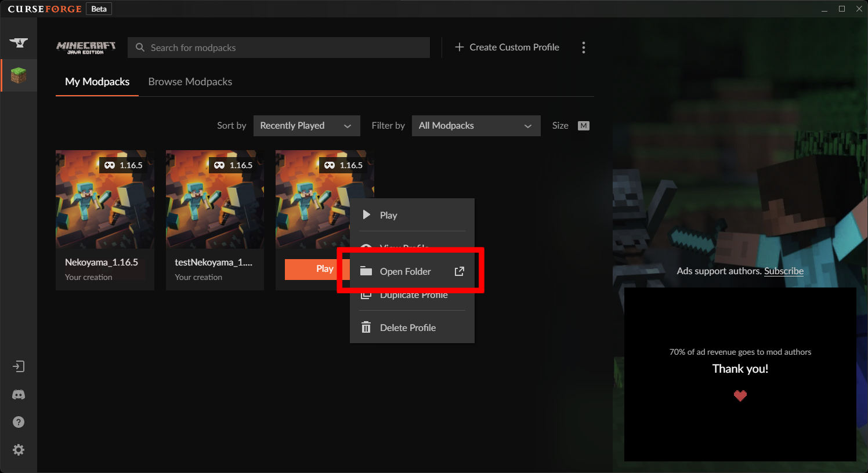Open the settings gear icon
The width and height of the screenshot is (868, 473).
pos(19,450)
